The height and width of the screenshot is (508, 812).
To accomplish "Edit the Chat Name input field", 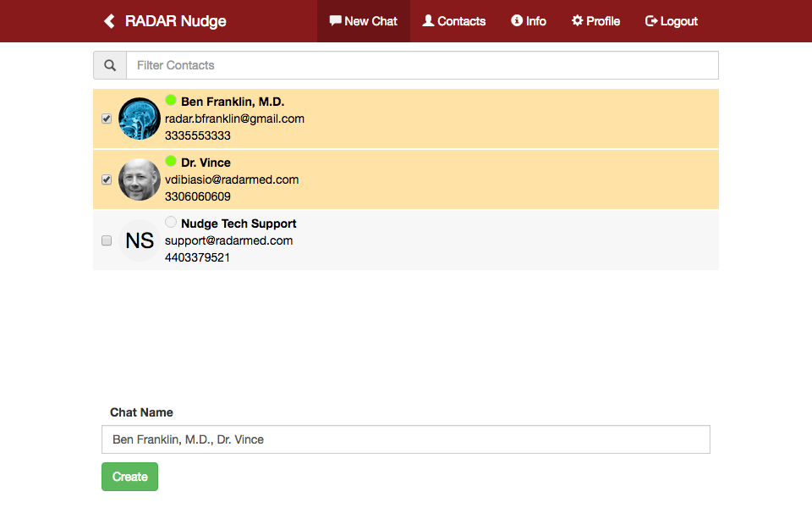I will [406, 439].
